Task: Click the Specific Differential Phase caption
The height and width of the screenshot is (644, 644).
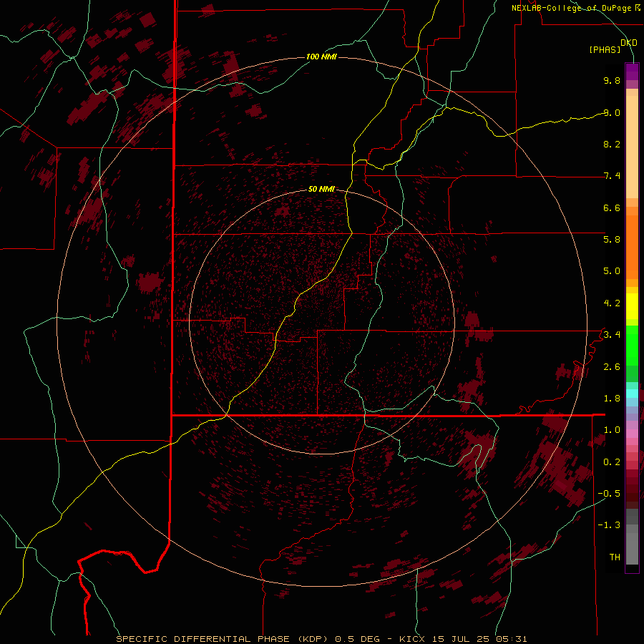Action: point(321,639)
